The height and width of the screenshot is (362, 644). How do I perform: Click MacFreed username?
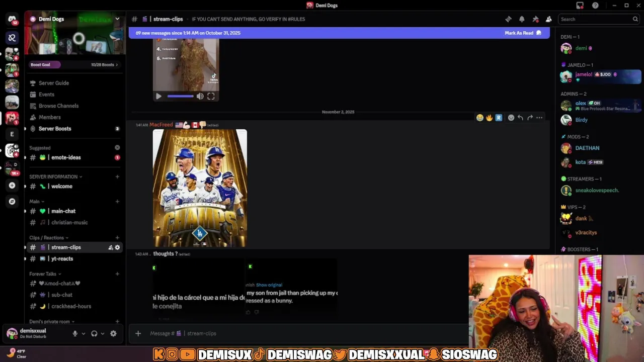pos(161,125)
